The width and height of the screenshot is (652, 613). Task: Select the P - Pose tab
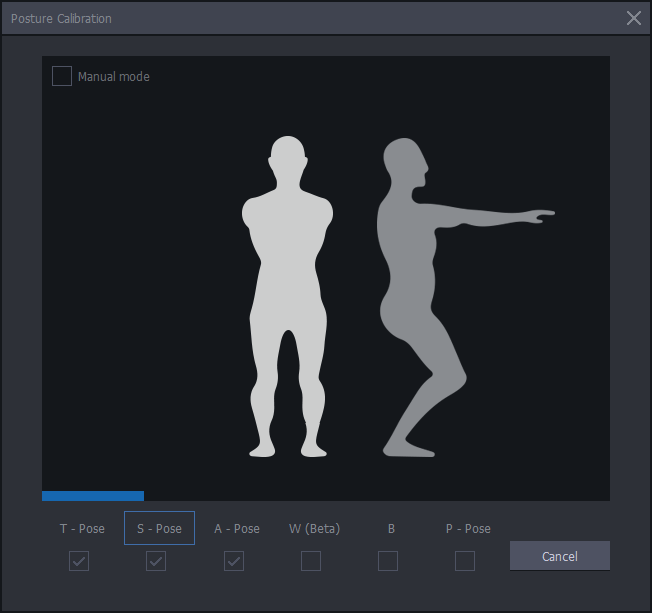pyautogui.click(x=468, y=529)
